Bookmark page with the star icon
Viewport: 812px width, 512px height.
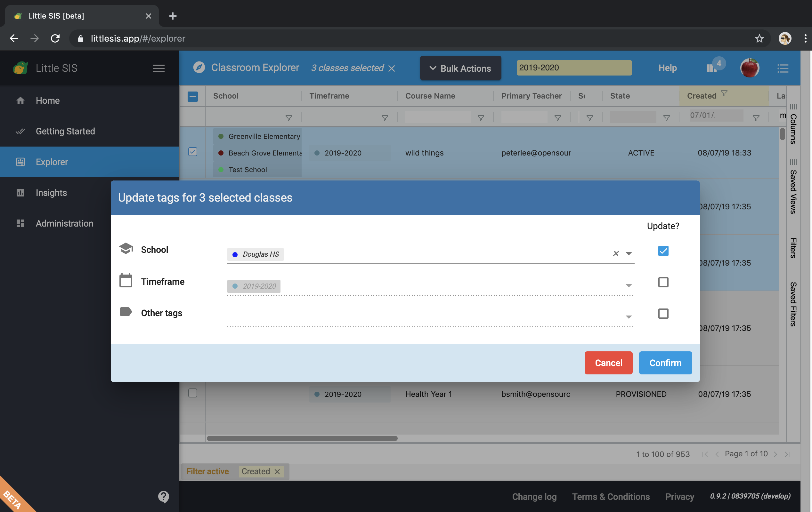click(x=759, y=38)
